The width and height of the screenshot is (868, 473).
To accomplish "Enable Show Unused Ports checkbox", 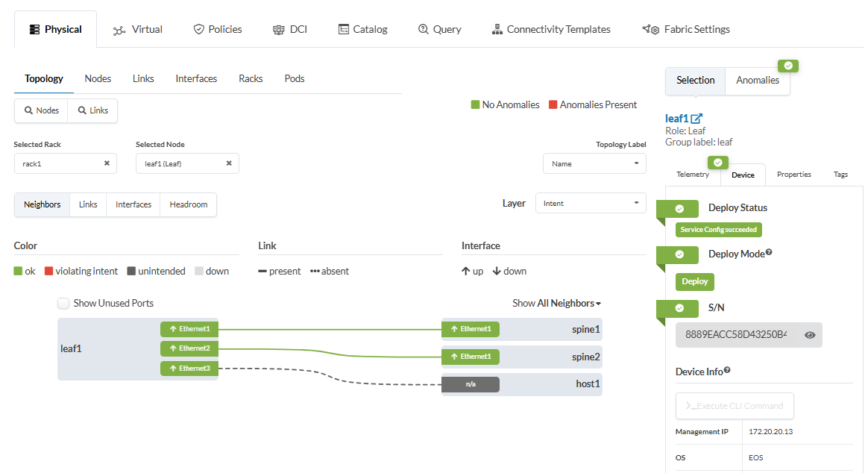I will [64, 304].
